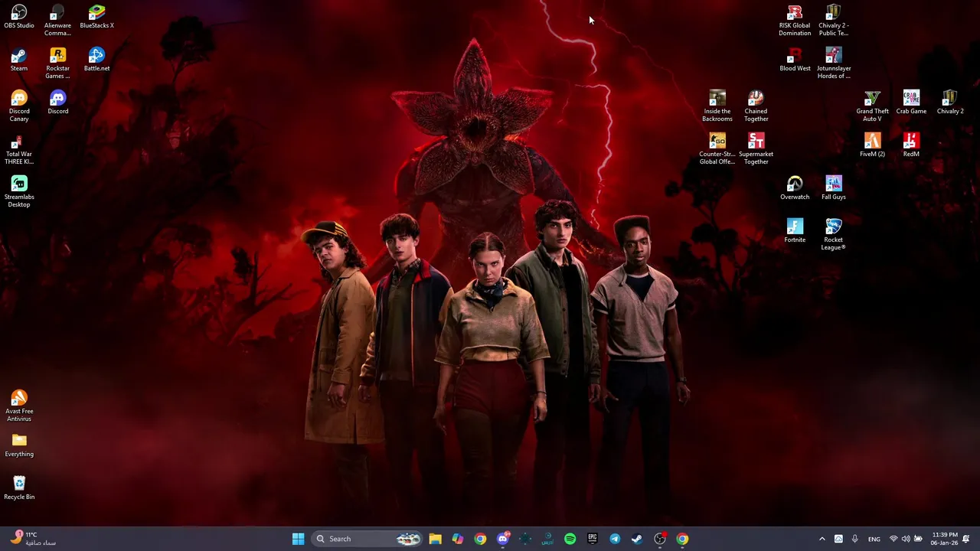Screen dimensions: 980x551
Task: Open Discord from the taskbar
Action: [502, 539]
